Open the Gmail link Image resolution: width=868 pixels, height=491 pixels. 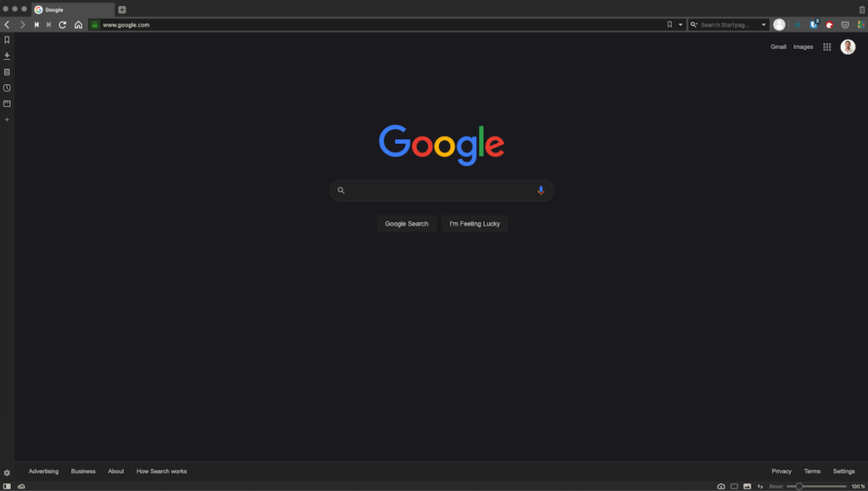[778, 47]
